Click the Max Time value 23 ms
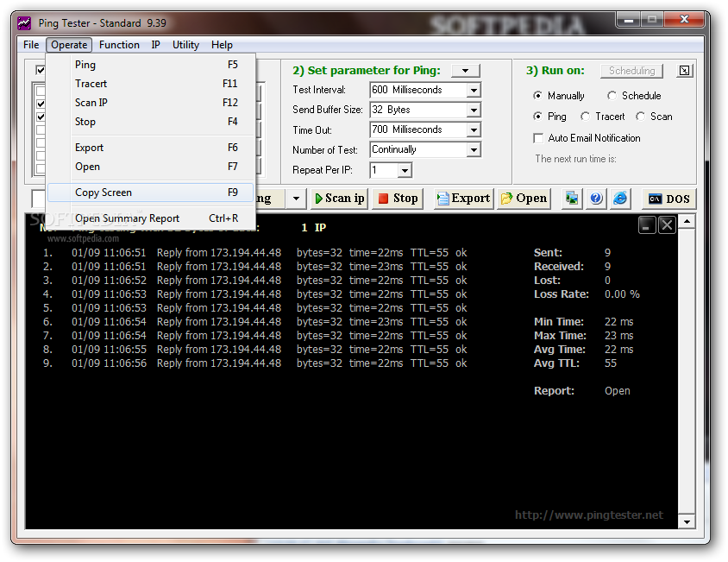This screenshot has width=728, height=562. tap(619, 336)
